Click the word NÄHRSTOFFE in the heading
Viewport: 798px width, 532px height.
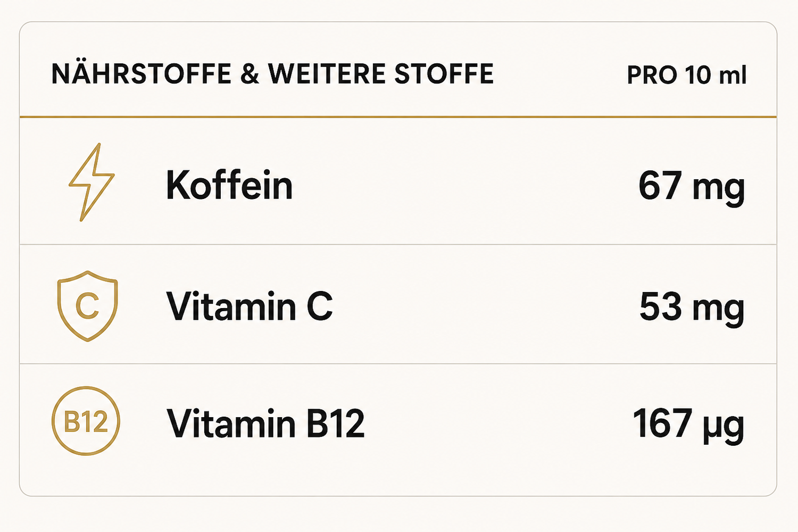click(142, 73)
